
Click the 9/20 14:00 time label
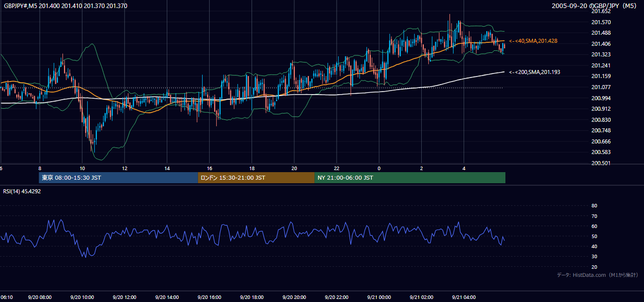coord(167,297)
